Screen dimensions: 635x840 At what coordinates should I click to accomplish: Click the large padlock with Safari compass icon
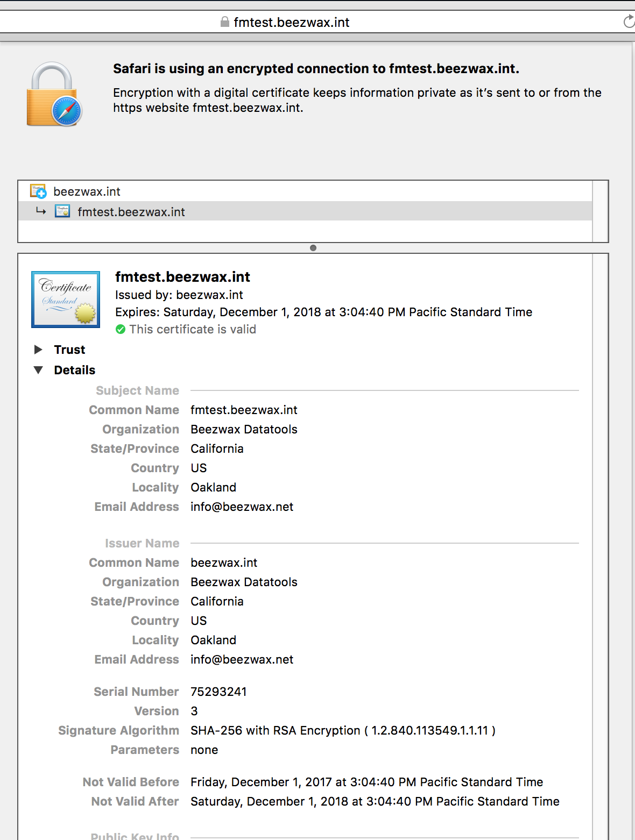(x=54, y=95)
